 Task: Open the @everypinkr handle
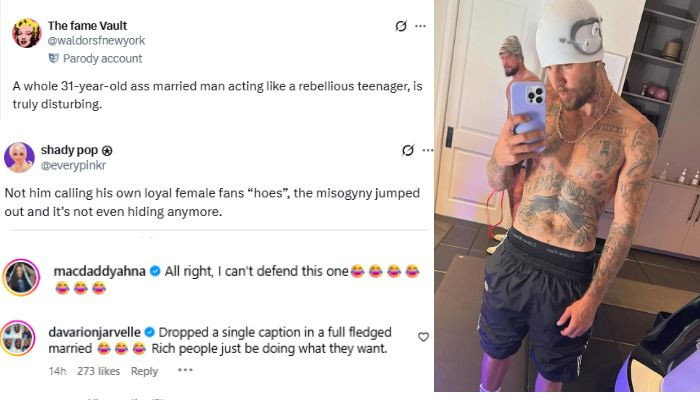pos(73,165)
